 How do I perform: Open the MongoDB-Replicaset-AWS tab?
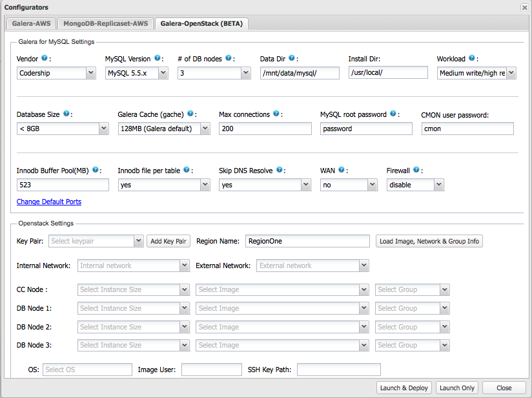(105, 24)
